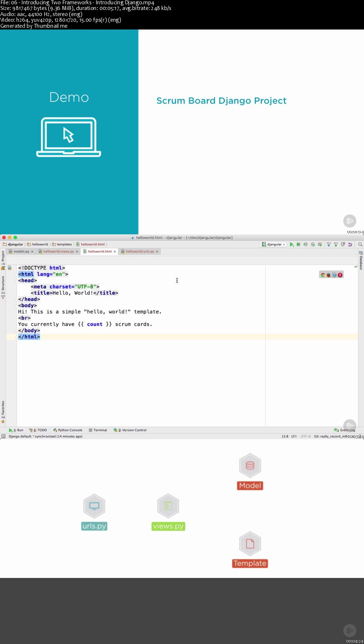This screenshot has height=644, width=364.
Task: Open UTF-8 encoding selector in status bar
Action: click(305, 436)
